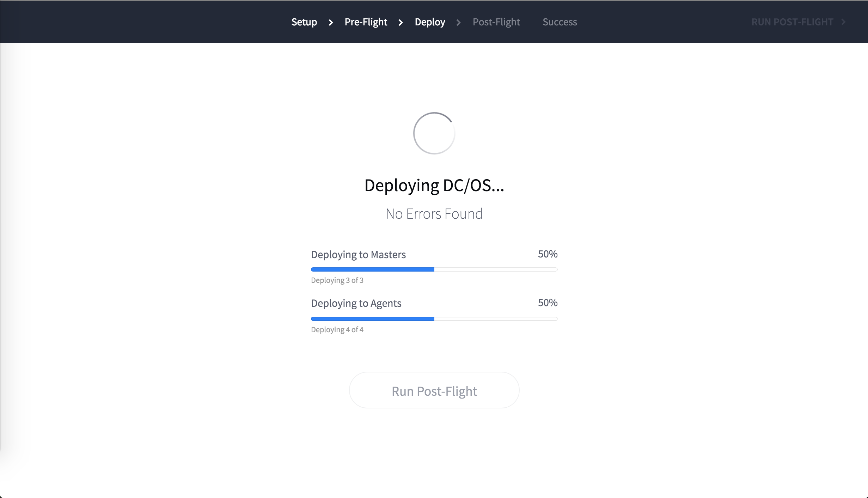Click the Deploying to Agents label
This screenshot has height=498, width=868.
356,303
